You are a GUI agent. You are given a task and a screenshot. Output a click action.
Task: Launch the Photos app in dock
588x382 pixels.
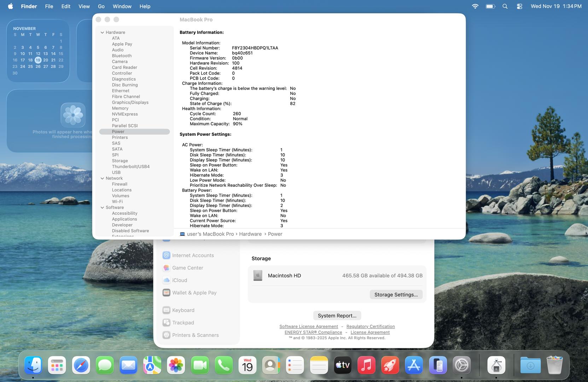point(176,365)
